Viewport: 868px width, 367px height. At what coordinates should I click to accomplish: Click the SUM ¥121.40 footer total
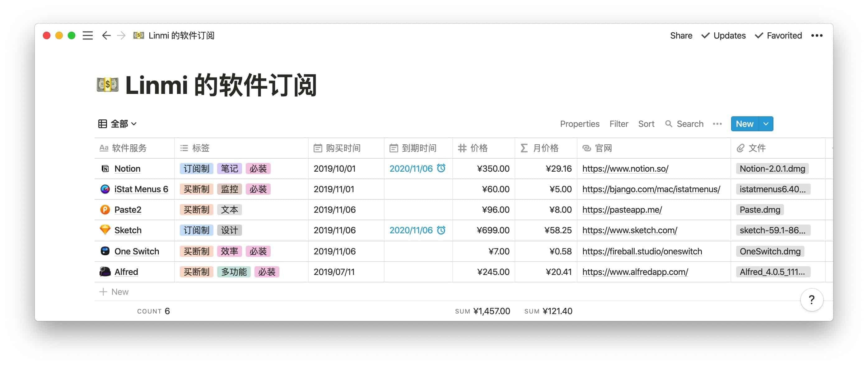pos(548,311)
